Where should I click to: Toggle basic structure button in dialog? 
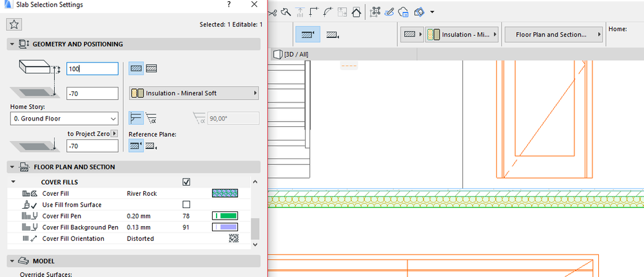tap(136, 68)
